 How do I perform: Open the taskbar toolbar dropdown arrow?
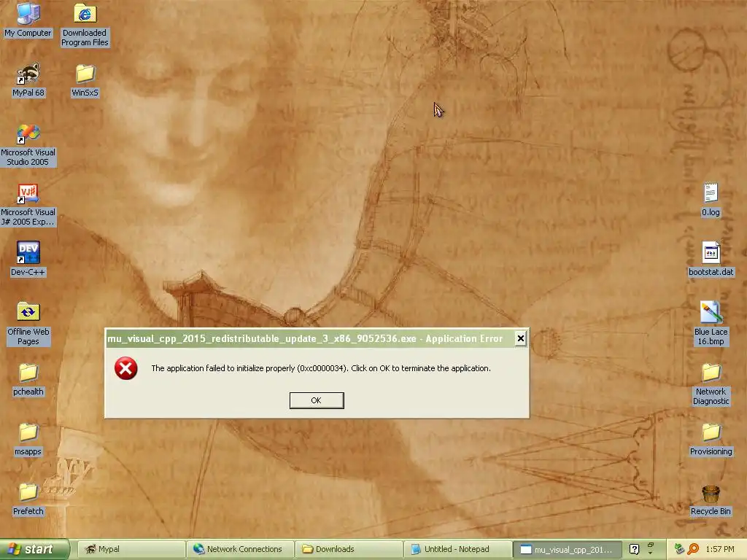tap(651, 553)
